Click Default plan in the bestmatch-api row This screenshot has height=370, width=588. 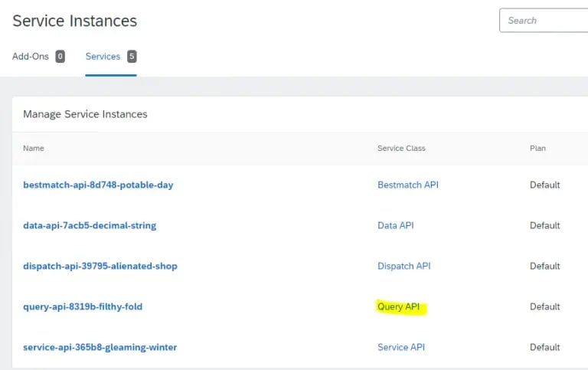[x=544, y=185]
